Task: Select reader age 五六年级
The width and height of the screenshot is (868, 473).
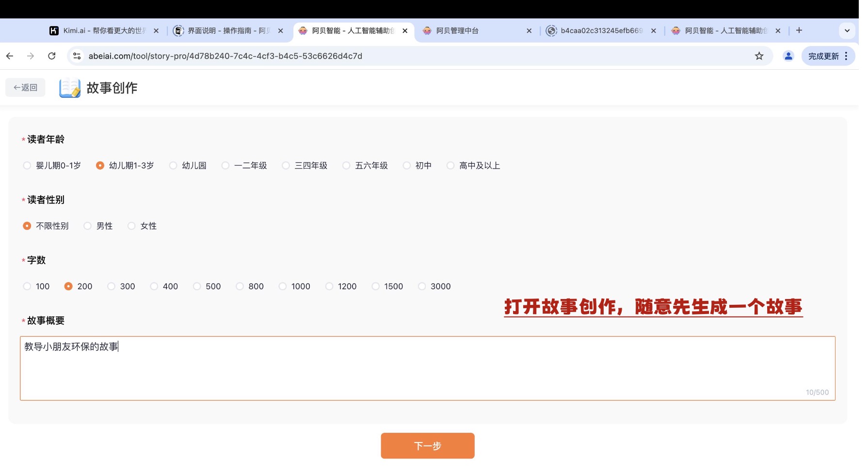Action: 365,166
